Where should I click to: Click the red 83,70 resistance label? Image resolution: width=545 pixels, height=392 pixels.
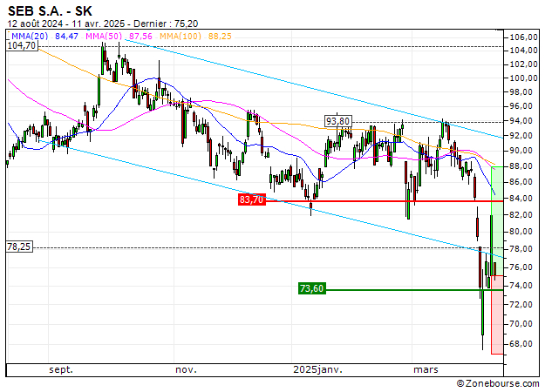(x=252, y=199)
